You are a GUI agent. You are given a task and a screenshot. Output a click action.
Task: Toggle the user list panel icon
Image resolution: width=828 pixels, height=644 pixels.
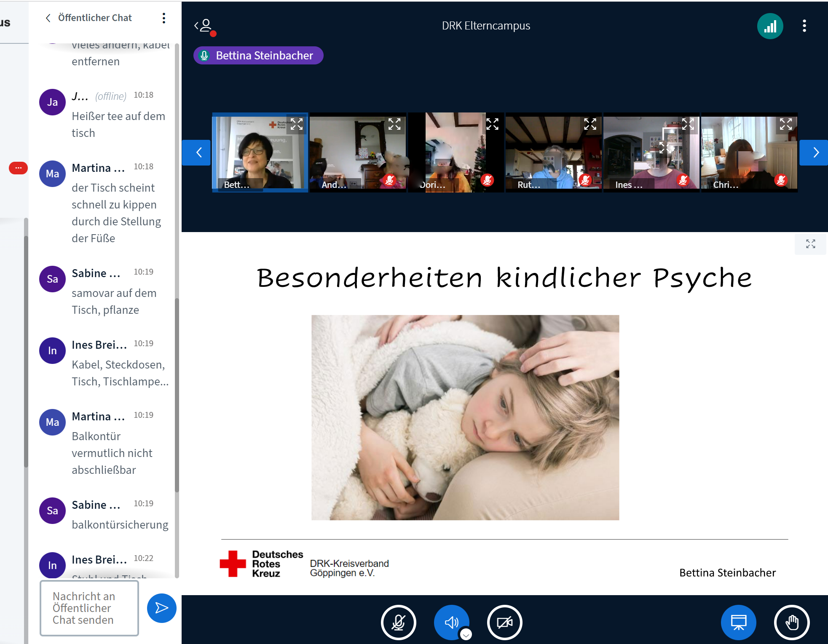(x=204, y=26)
